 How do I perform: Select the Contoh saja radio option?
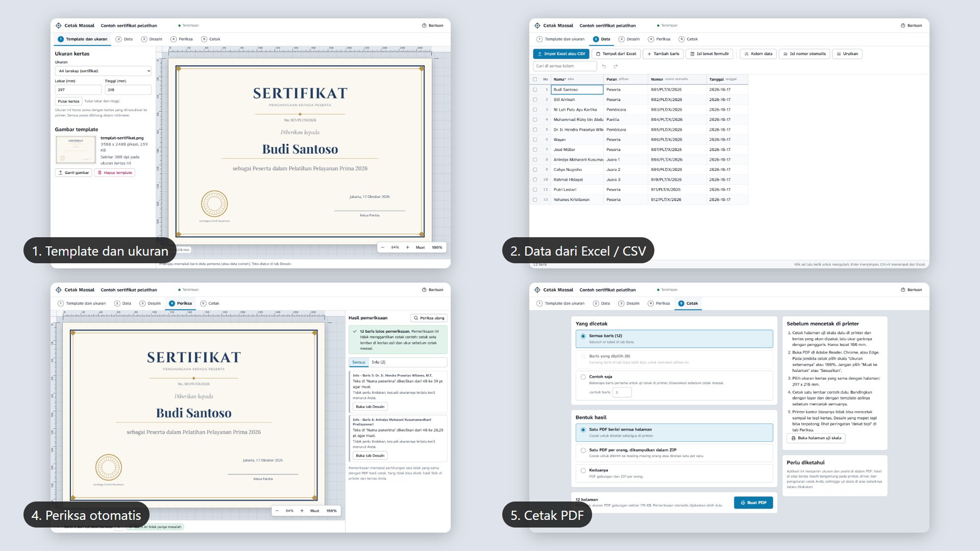(x=583, y=377)
